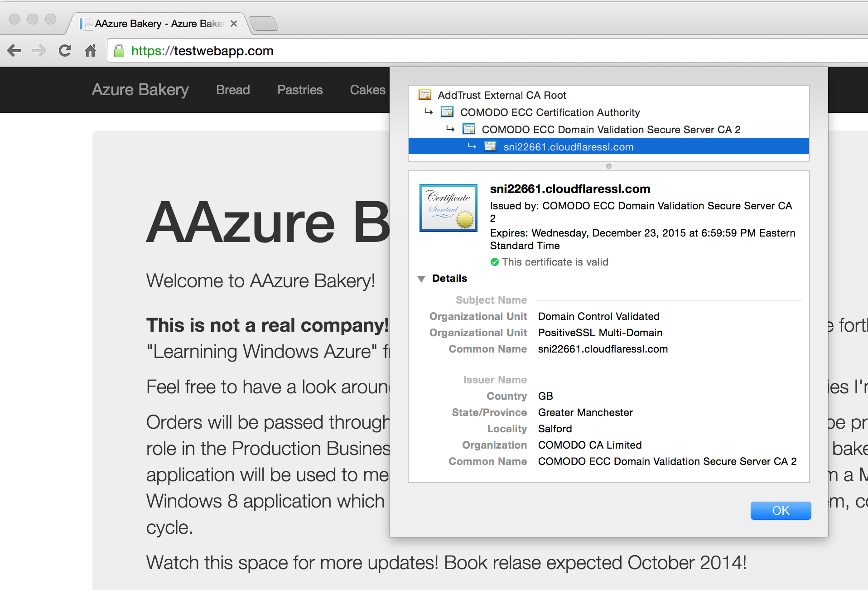Click the green certificate valid checkmark icon
The height and width of the screenshot is (590, 868).
point(495,262)
